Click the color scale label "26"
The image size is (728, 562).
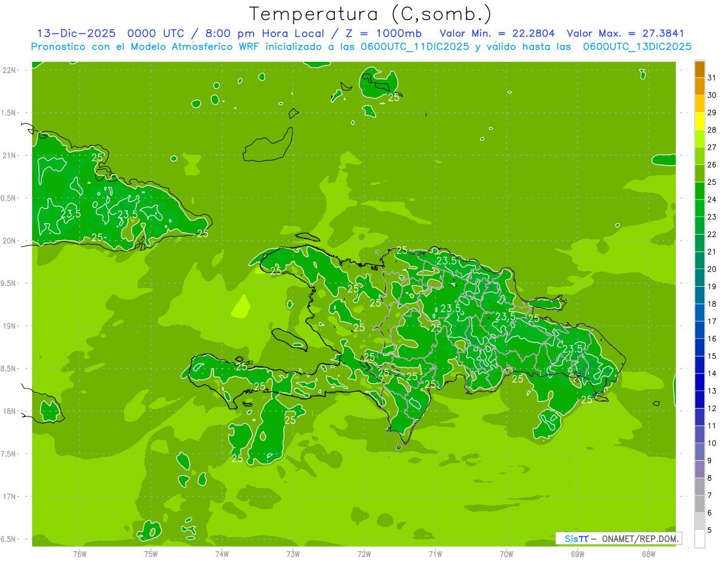(x=712, y=165)
